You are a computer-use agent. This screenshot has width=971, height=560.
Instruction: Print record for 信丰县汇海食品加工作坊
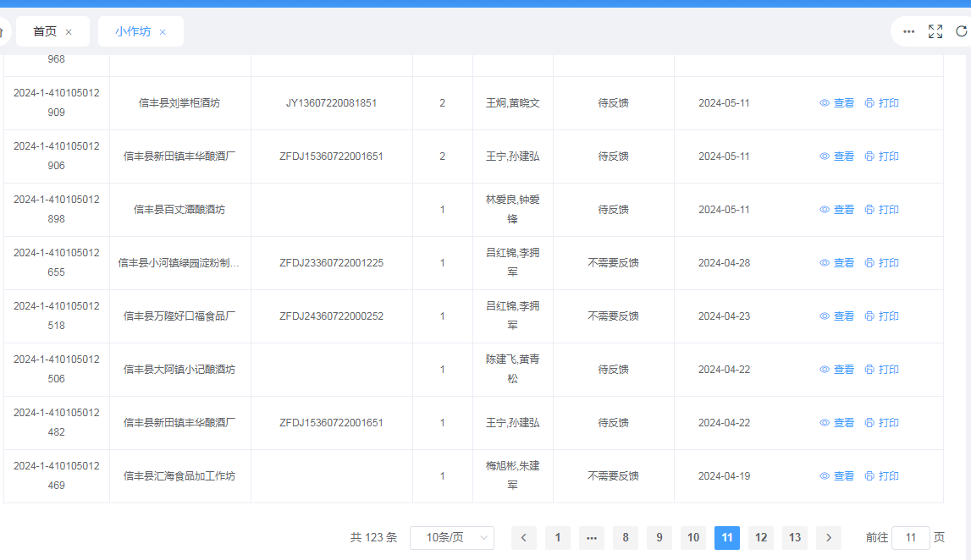(881, 476)
